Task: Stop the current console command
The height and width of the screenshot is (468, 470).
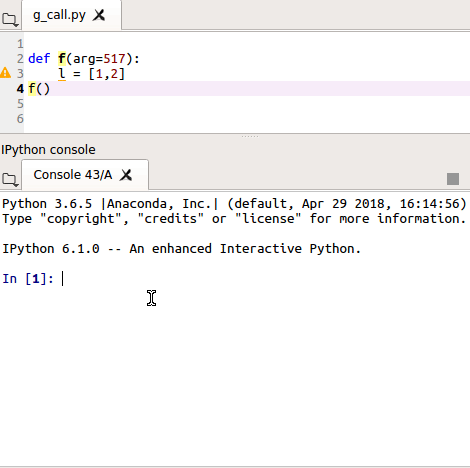Action: pyautogui.click(x=453, y=179)
